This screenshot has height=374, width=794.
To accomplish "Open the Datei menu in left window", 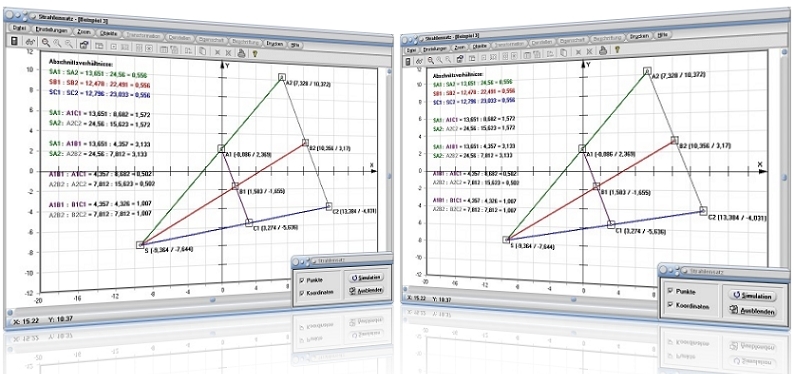I will [19, 28].
